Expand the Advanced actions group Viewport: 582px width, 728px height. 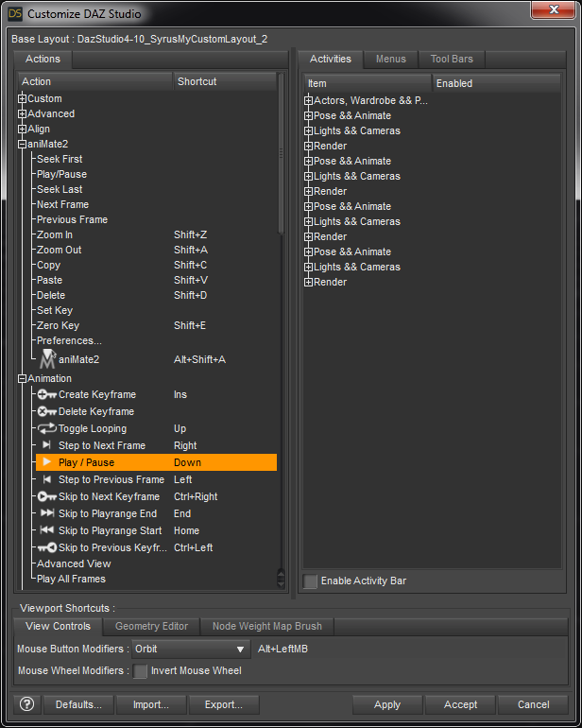(22, 113)
